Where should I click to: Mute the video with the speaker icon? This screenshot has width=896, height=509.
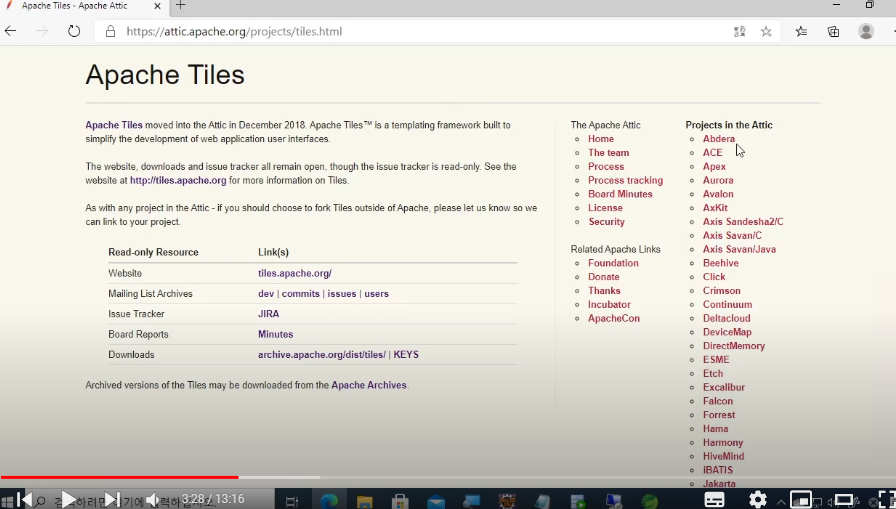153,500
